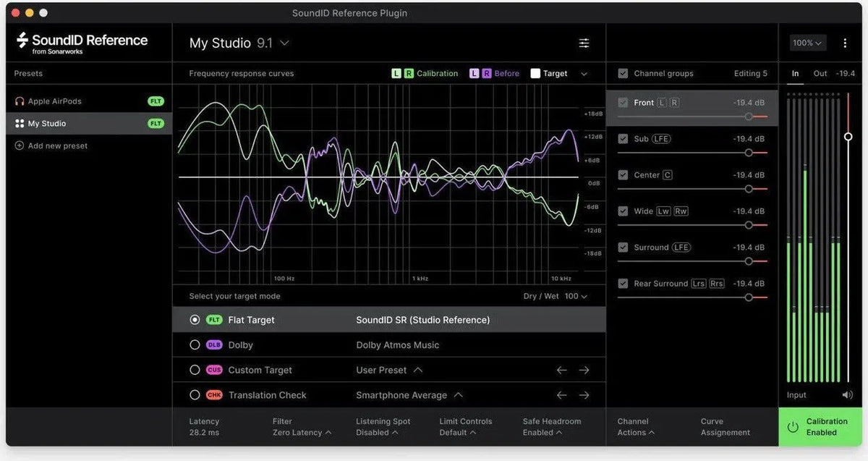Click Add new preset
Viewport: 868px width, 461px height.
54,145
